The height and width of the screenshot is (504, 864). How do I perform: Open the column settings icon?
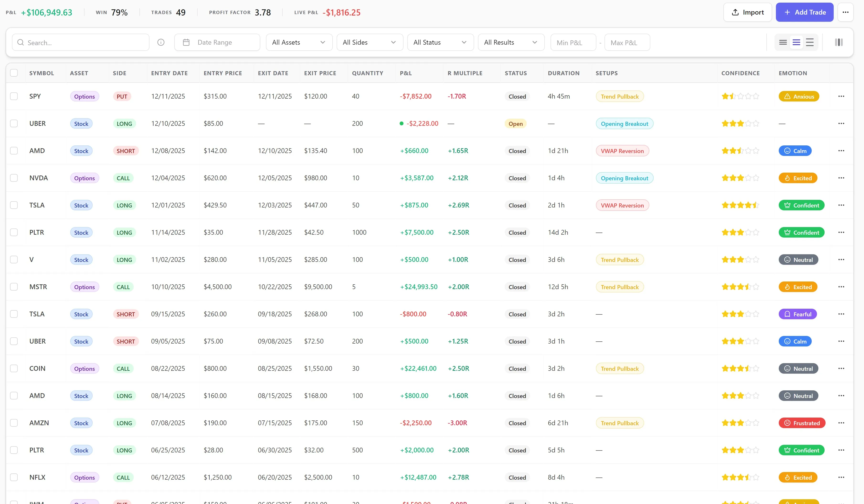[839, 42]
